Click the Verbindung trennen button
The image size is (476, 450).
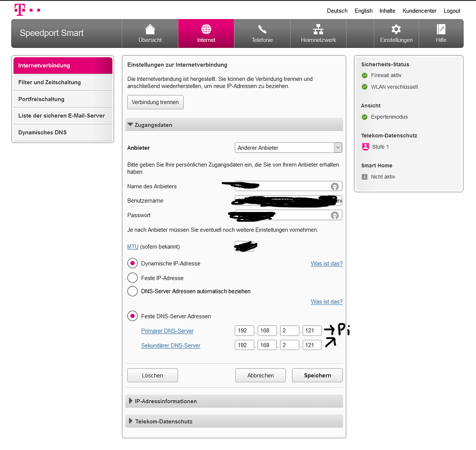(x=155, y=102)
